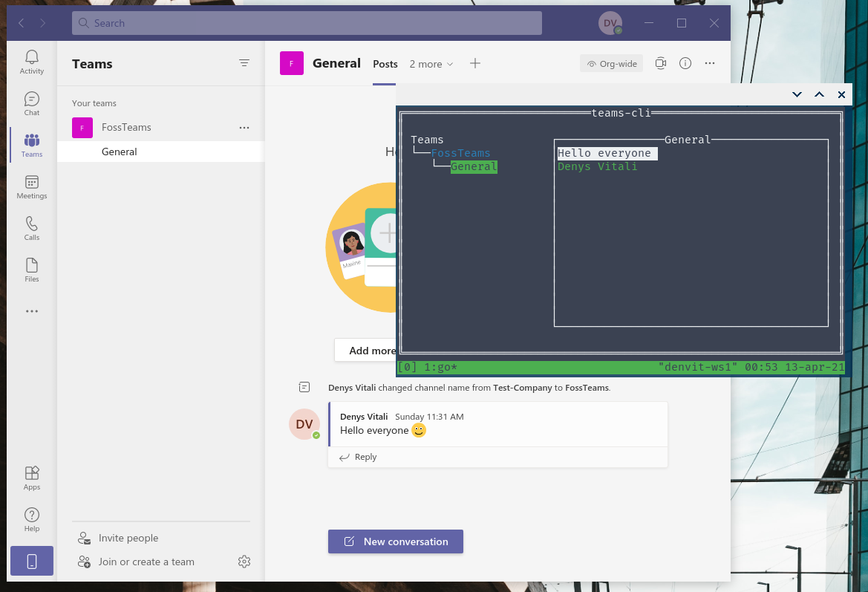The height and width of the screenshot is (592, 868).
Task: Filter the teams list
Action: tap(244, 63)
